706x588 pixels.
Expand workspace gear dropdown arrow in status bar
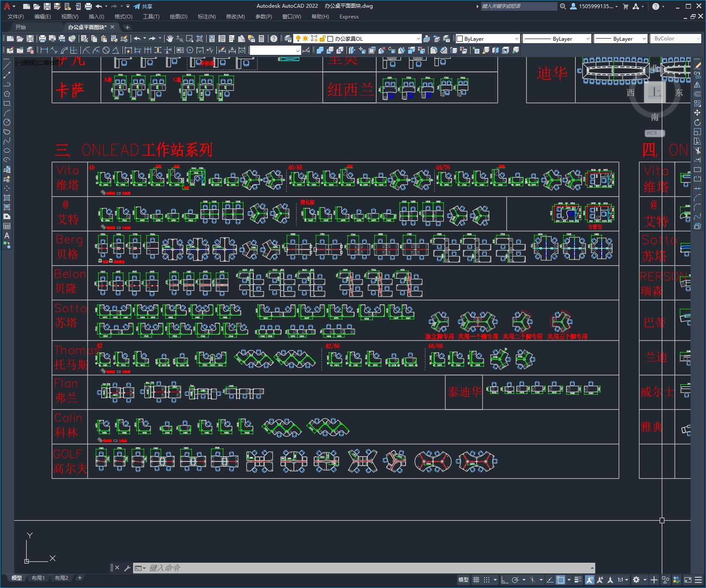point(645,580)
